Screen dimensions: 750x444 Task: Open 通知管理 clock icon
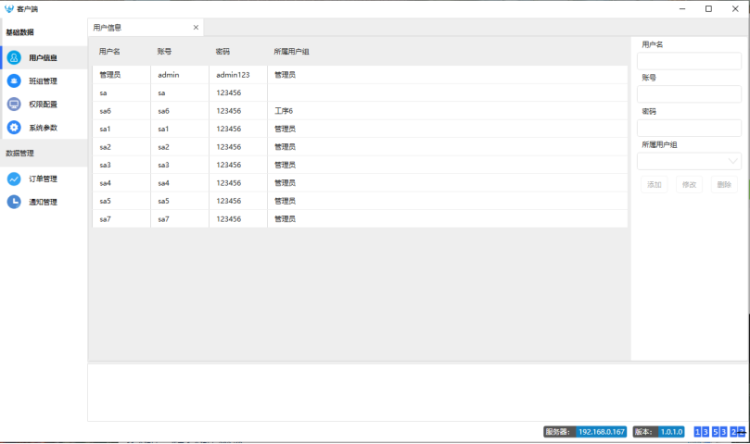[14, 202]
